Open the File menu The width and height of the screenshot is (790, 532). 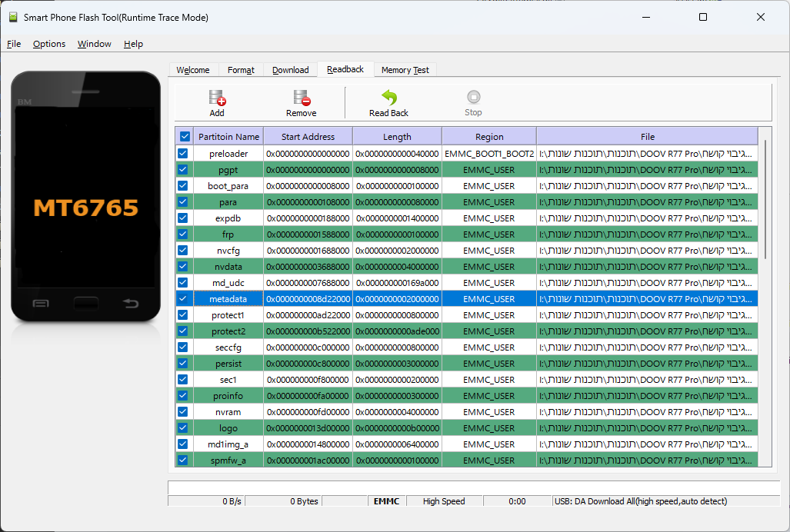point(14,44)
